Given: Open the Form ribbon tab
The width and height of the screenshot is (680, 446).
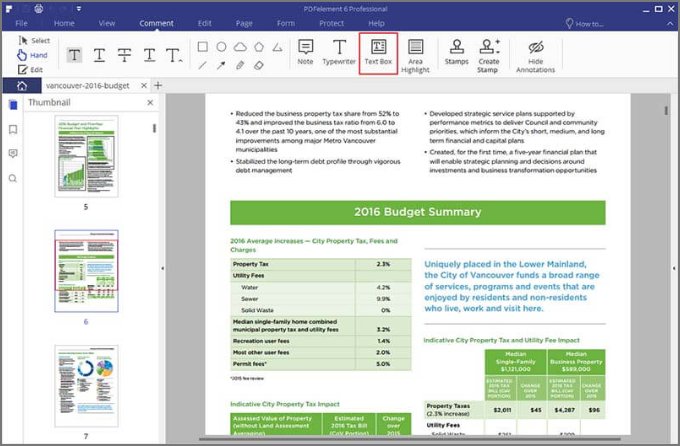Looking at the screenshot, I should 286,23.
